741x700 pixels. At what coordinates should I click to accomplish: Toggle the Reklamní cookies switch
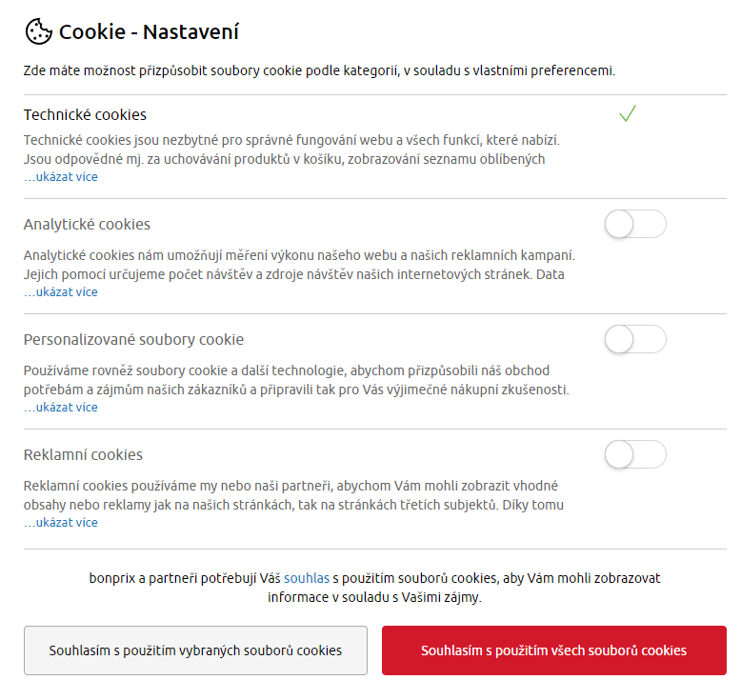click(635, 454)
